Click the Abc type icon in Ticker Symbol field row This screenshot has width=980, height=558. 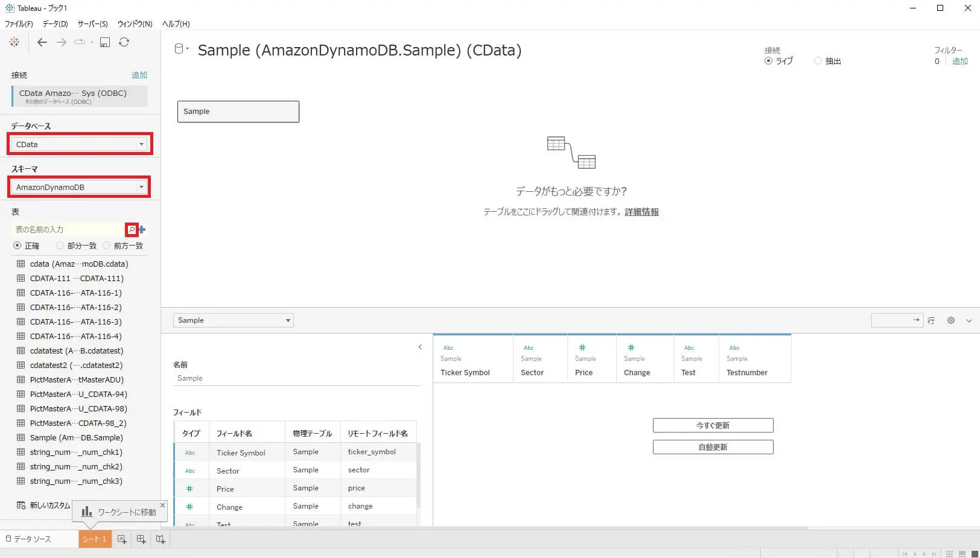point(190,453)
